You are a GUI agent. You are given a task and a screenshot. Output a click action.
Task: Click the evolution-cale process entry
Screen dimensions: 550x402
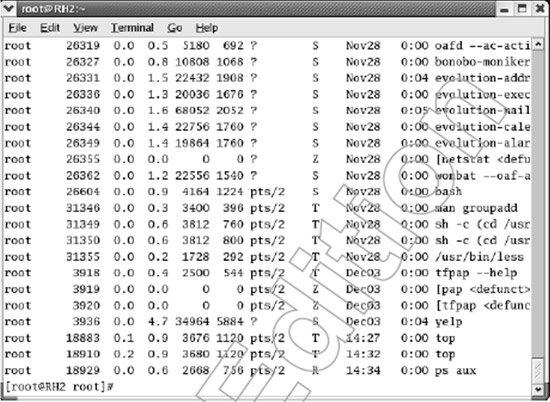tap(482, 127)
